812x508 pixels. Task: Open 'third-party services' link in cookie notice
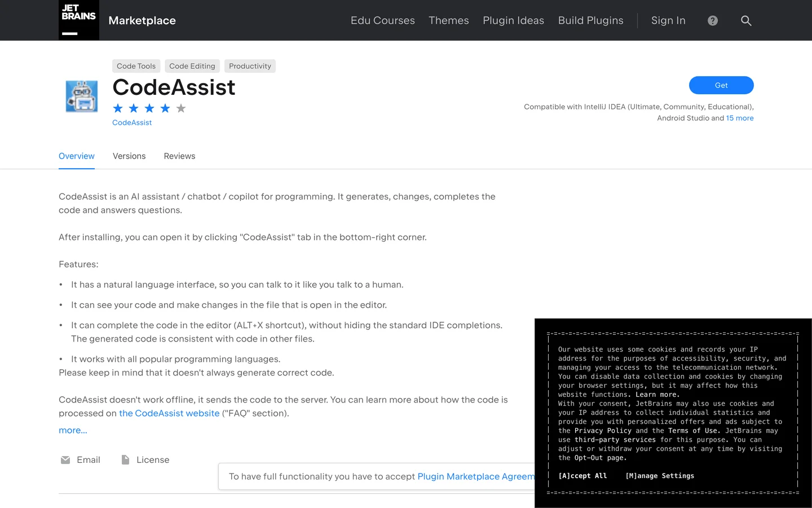pos(615,440)
